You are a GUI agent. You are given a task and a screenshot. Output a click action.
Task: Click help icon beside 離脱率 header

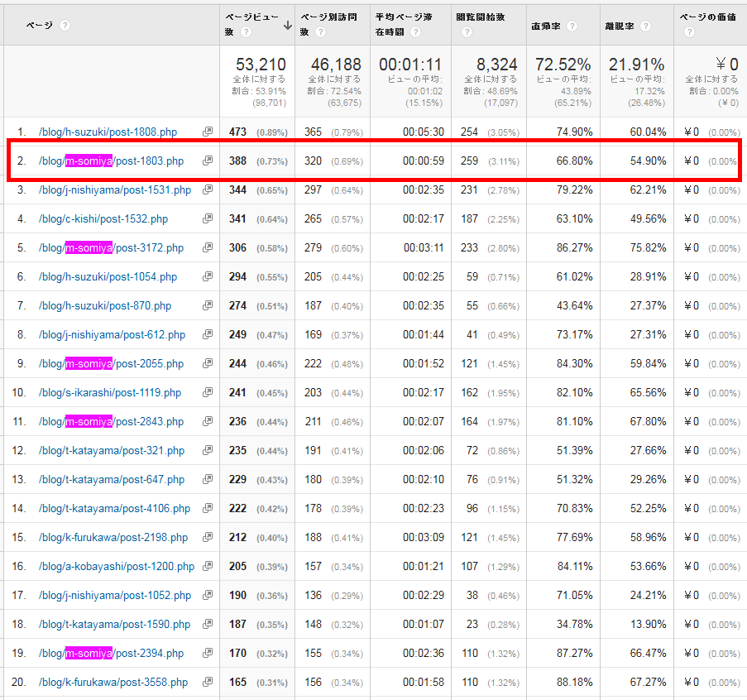pyautogui.click(x=646, y=26)
